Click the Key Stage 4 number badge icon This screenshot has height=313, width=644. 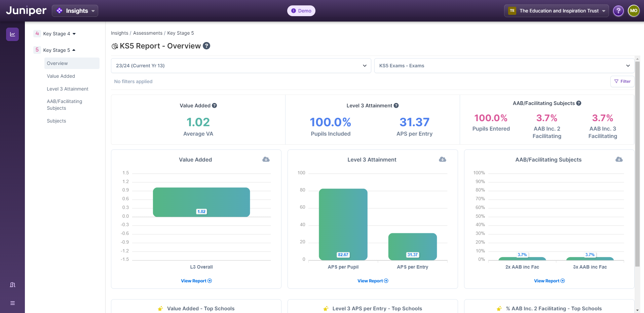[x=37, y=33]
